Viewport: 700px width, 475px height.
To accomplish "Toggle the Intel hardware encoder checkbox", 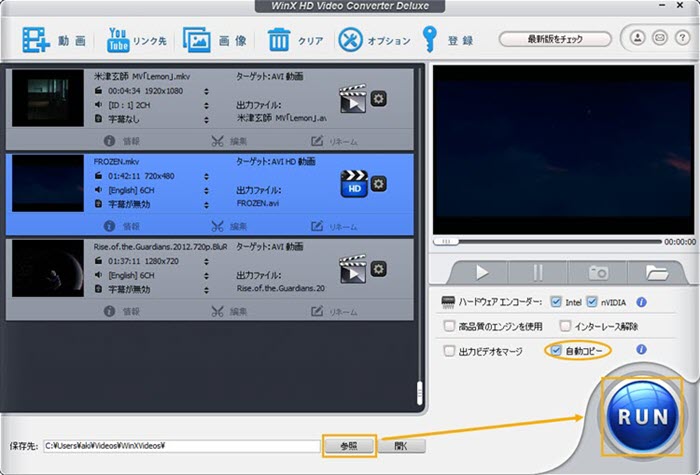I will coord(556,302).
